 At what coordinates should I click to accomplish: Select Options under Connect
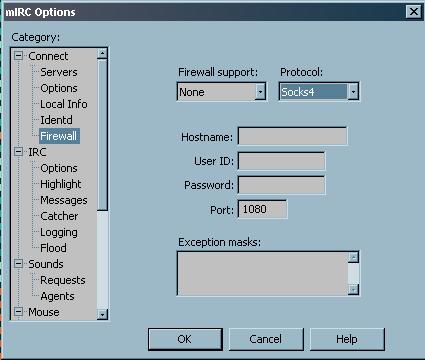[59, 88]
